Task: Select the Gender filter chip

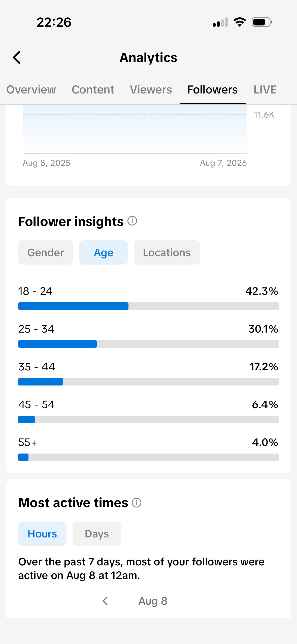Action: coord(46,252)
